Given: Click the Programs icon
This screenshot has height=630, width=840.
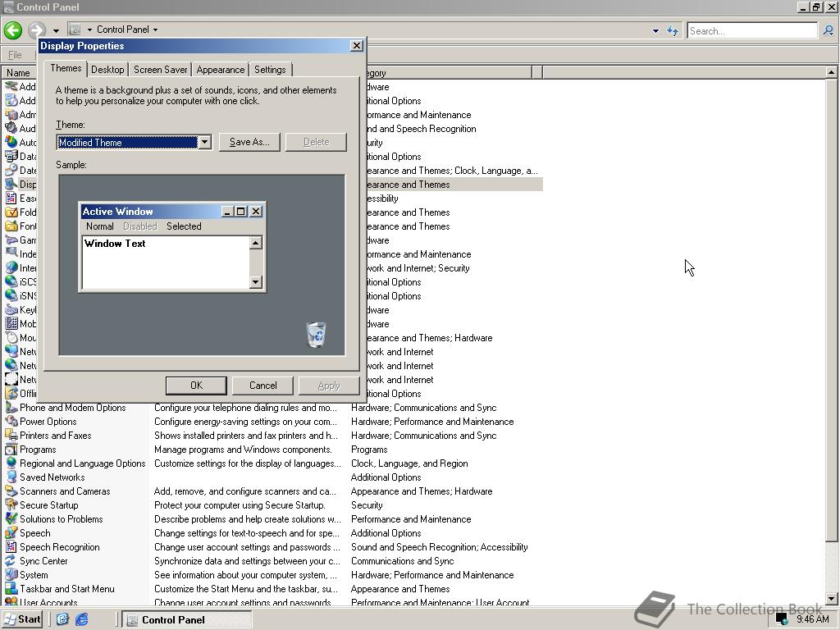Looking at the screenshot, I should pos(11,450).
